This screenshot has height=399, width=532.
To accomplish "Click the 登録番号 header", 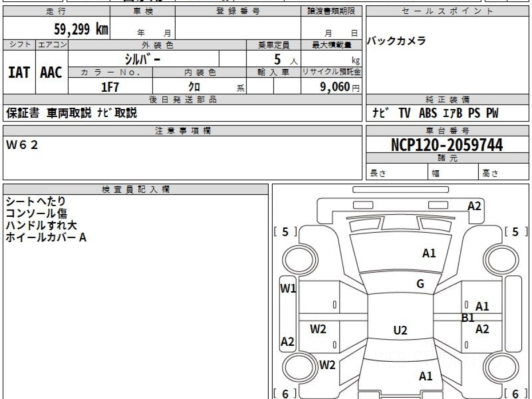I will point(238,12).
